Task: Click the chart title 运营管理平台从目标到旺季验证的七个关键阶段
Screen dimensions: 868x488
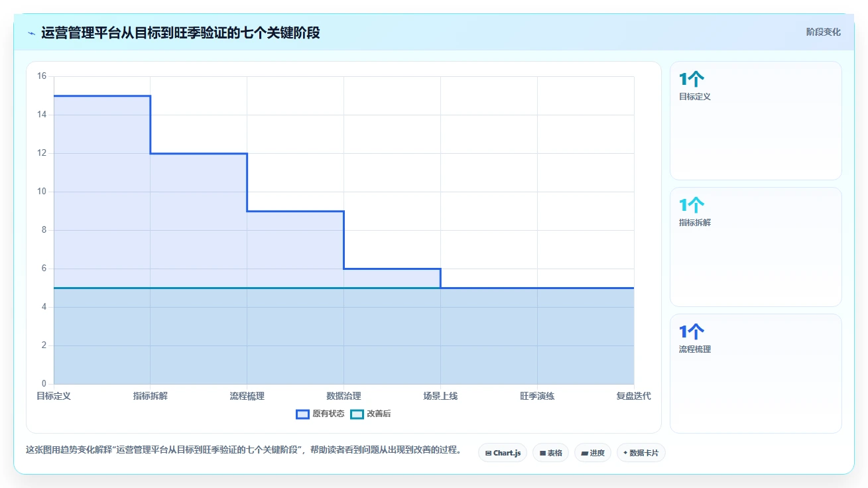Action: 180,32
